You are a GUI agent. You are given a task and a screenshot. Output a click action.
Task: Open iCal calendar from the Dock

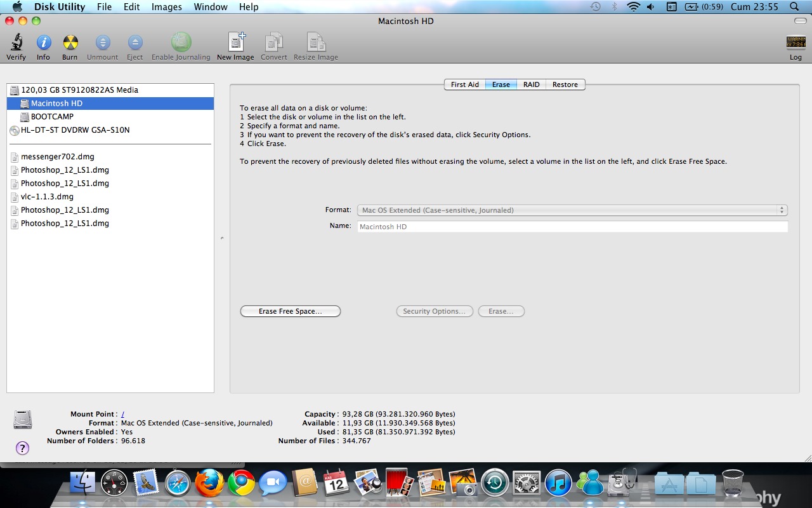(336, 484)
